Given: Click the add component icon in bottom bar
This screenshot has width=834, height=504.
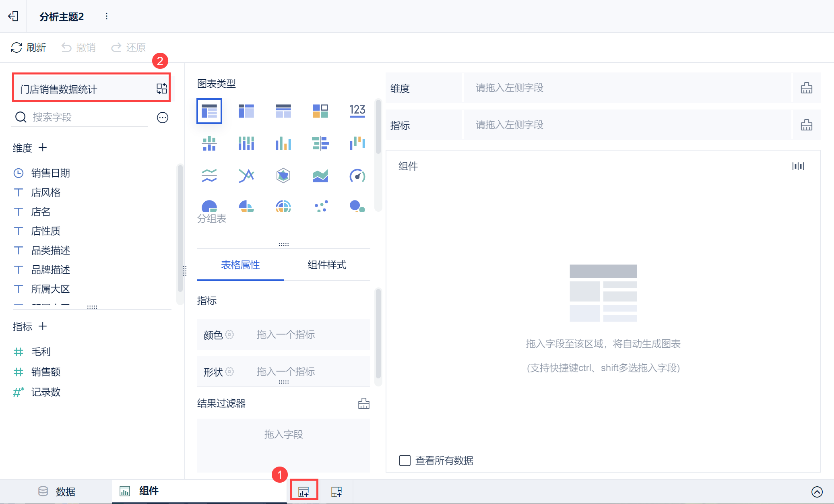Looking at the screenshot, I should click(x=303, y=492).
